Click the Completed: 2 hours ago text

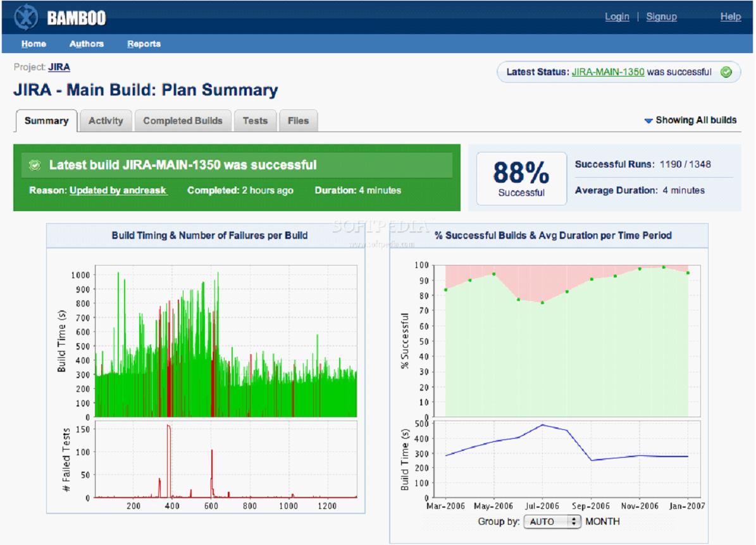click(240, 190)
